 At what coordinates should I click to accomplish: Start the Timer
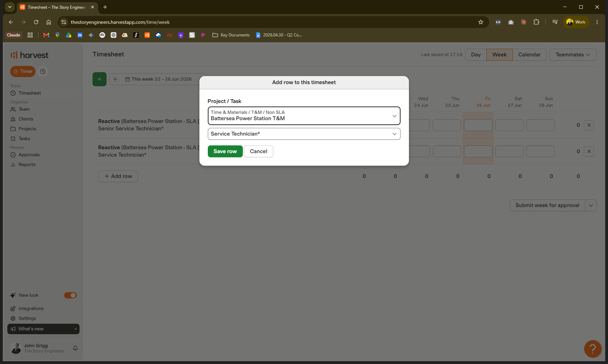pyautogui.click(x=23, y=71)
